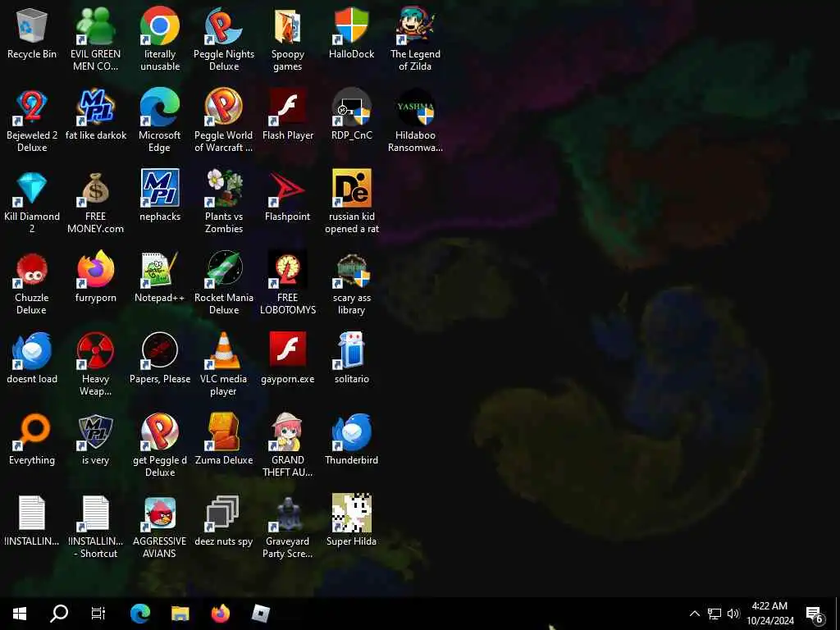Select The Legend of Zilda icon
The image size is (840, 630).
[415, 39]
